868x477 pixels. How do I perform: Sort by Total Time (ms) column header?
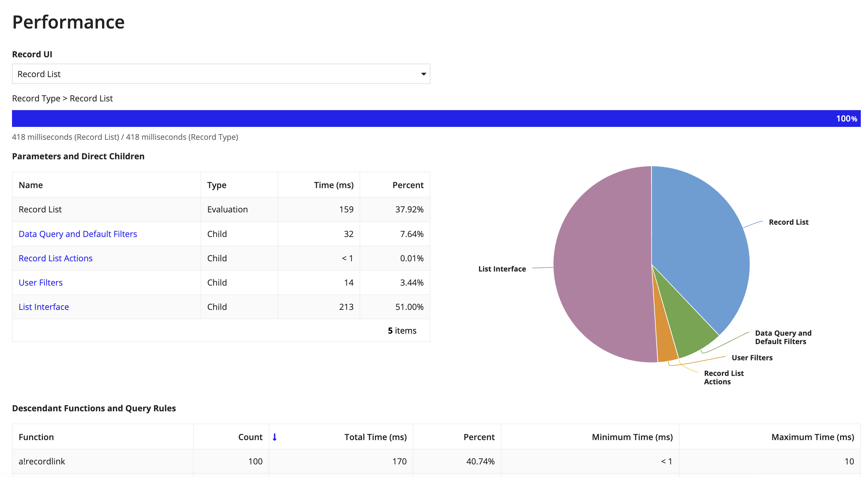pos(375,437)
